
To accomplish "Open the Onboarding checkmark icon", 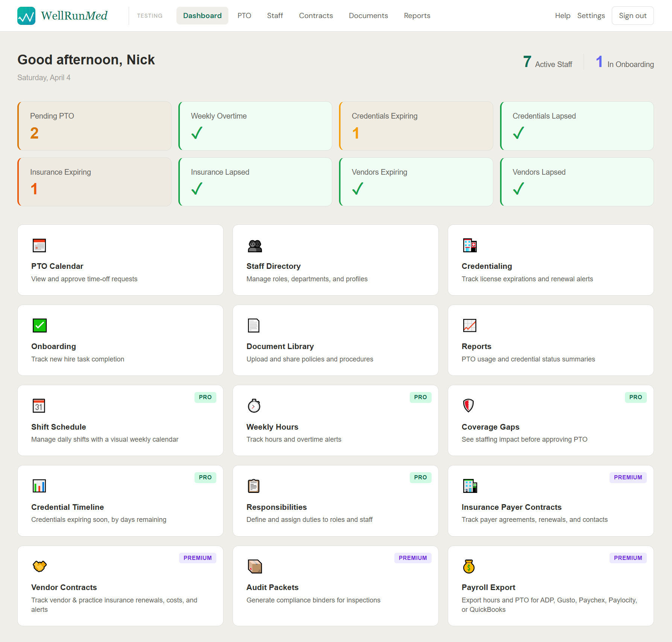I will [x=39, y=325].
